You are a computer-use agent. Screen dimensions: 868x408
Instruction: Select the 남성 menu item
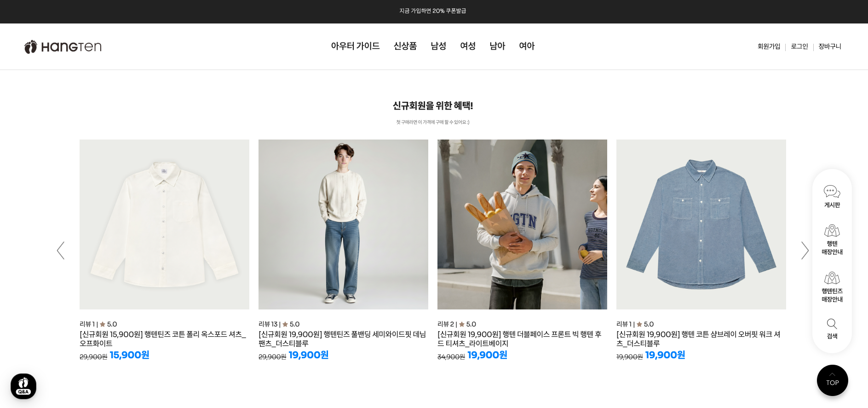[x=438, y=46]
